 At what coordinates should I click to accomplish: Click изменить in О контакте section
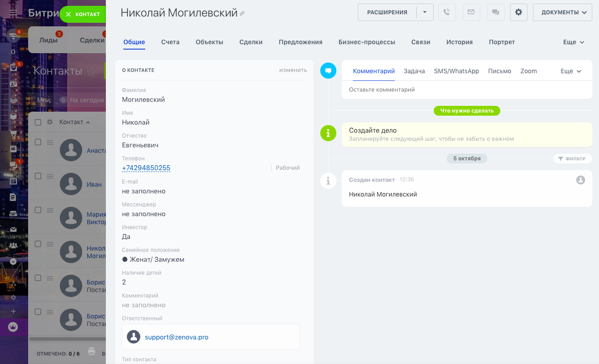pyautogui.click(x=293, y=70)
